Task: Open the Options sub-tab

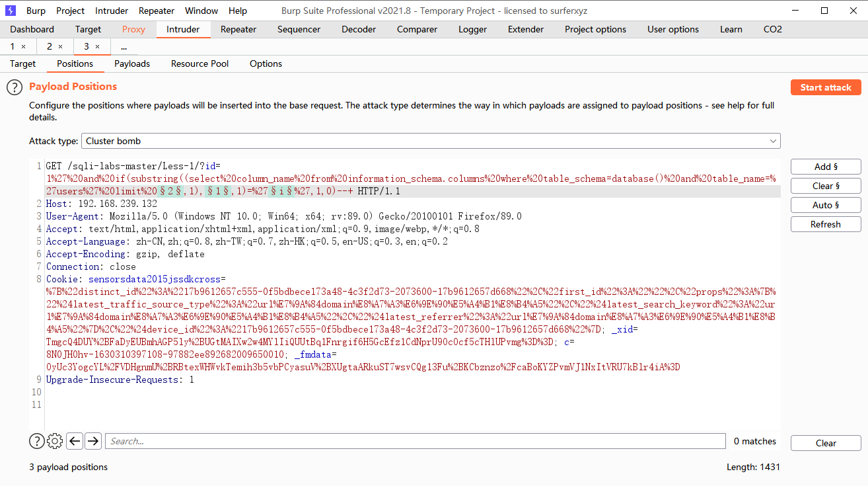Action: [x=266, y=63]
